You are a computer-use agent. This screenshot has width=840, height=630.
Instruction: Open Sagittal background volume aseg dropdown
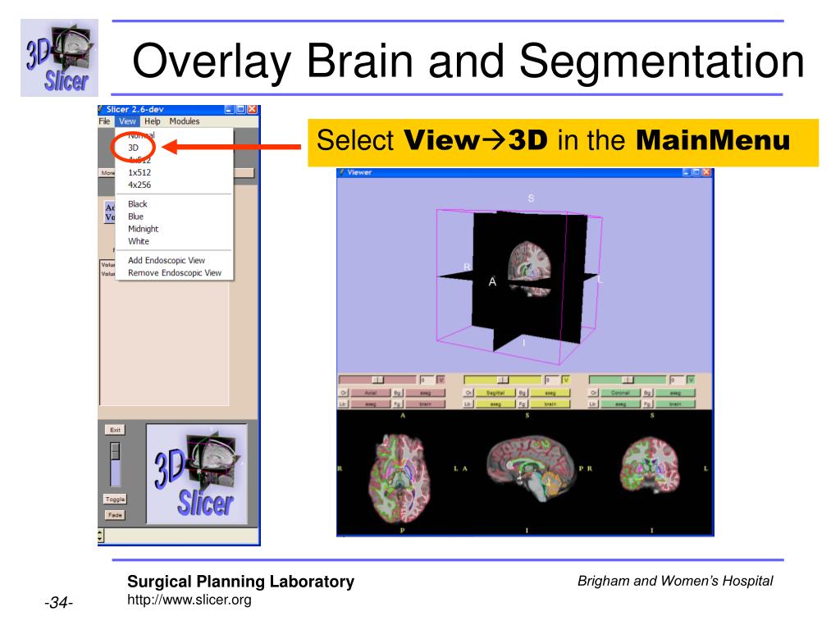click(x=550, y=393)
